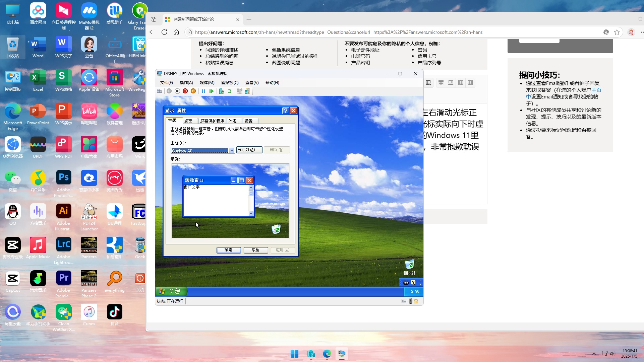Open Adobe Photoshop desktop icon
644x362 pixels.
pos(63,184)
